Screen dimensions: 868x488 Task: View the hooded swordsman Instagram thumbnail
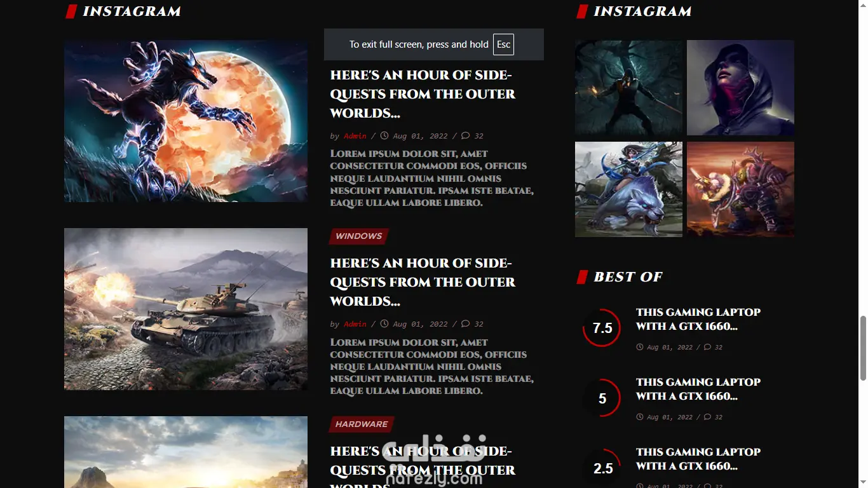click(628, 88)
